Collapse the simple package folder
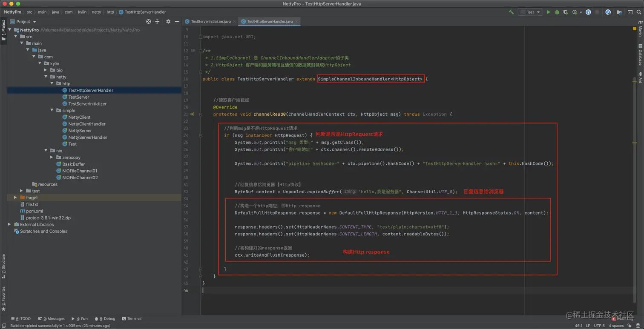644x329 pixels. [52, 110]
